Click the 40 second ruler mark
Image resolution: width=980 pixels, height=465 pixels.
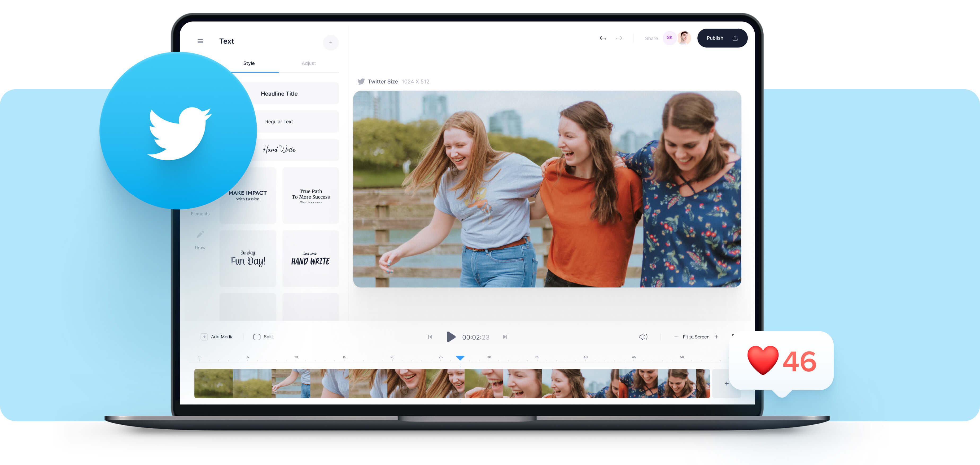585,357
